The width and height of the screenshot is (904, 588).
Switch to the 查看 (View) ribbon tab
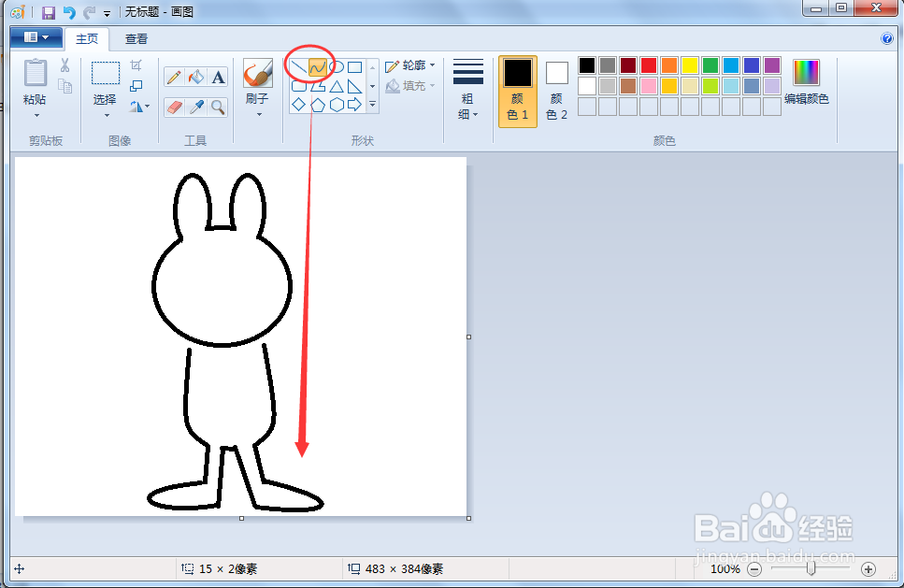coord(136,39)
